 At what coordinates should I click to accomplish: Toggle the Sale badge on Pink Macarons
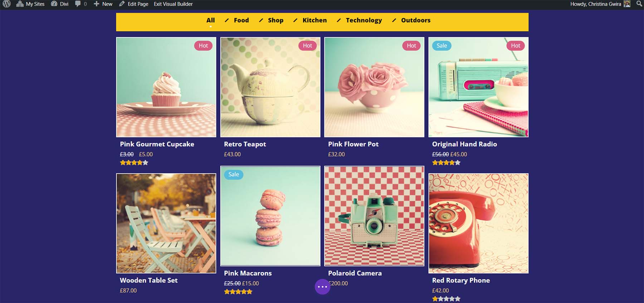[233, 174]
